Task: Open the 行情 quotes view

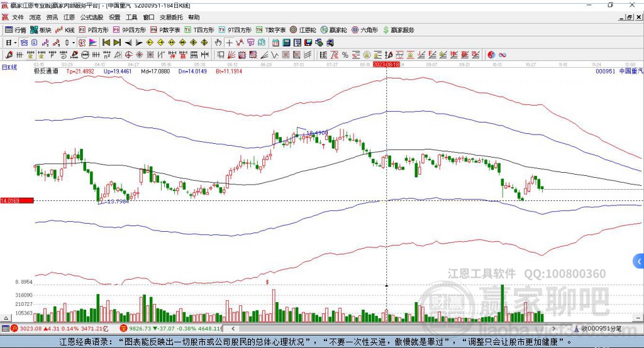Action: [x=16, y=30]
